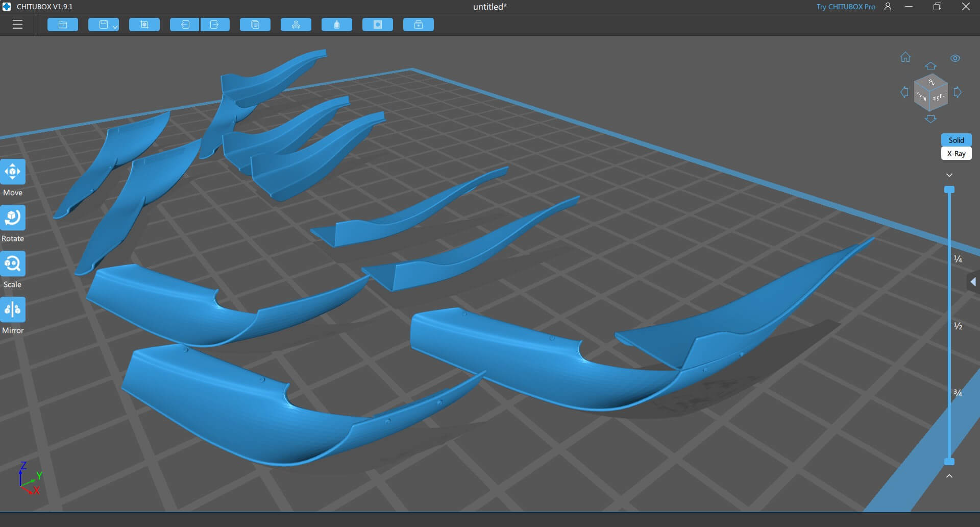Select the Rotate tool

[x=13, y=218]
